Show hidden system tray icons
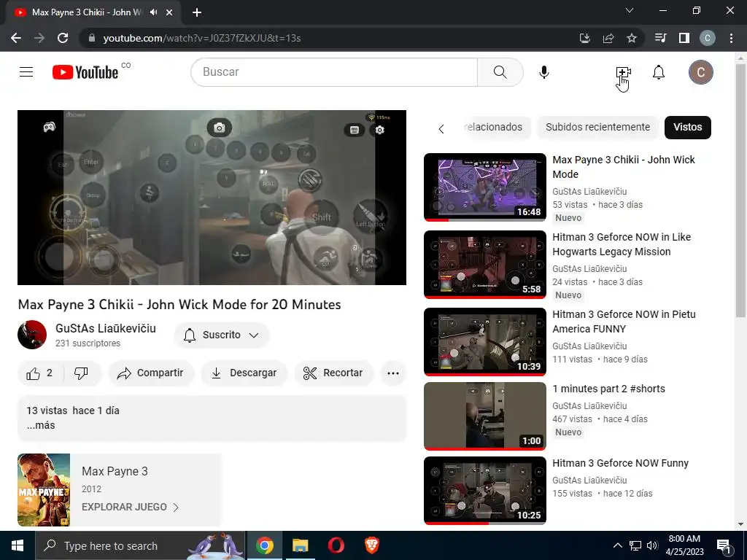The height and width of the screenshot is (560, 747). [617, 545]
